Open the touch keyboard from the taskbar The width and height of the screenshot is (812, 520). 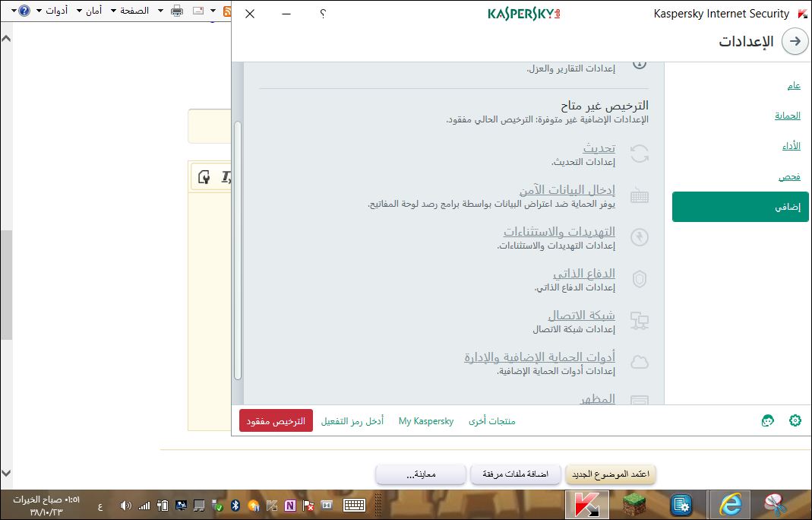coord(354,505)
